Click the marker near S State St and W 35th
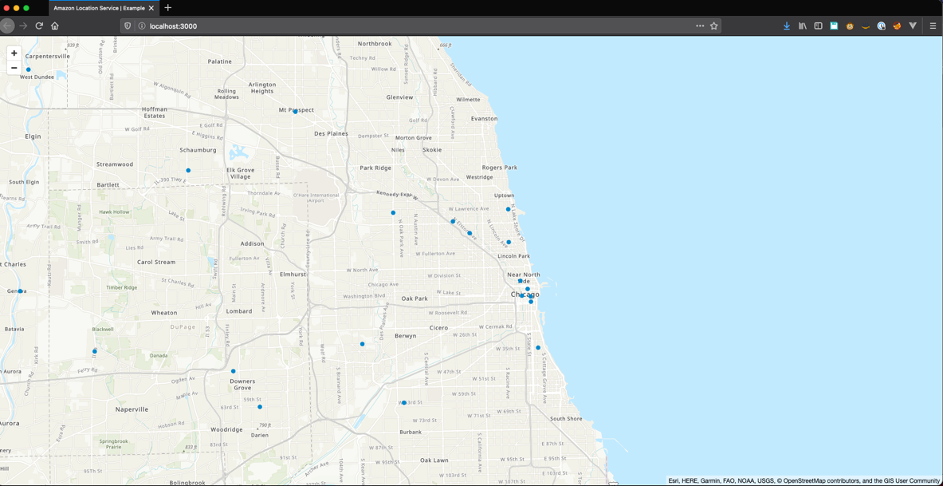Screen dimensions: 943x487 tap(538, 348)
